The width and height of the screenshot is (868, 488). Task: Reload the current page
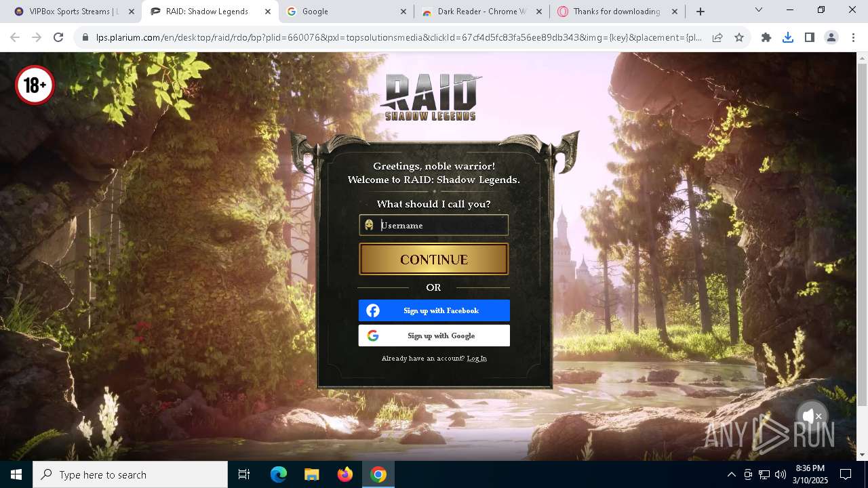(58, 38)
